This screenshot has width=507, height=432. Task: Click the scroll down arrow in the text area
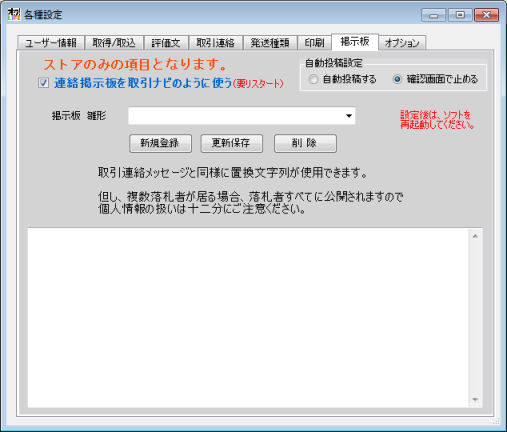click(475, 399)
